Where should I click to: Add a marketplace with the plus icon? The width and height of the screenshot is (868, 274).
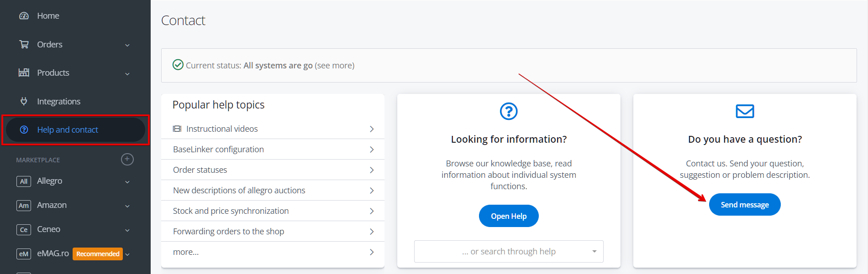127,159
